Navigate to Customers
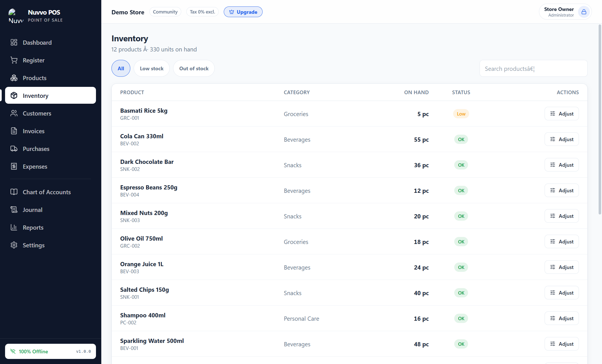 pyautogui.click(x=51, y=113)
